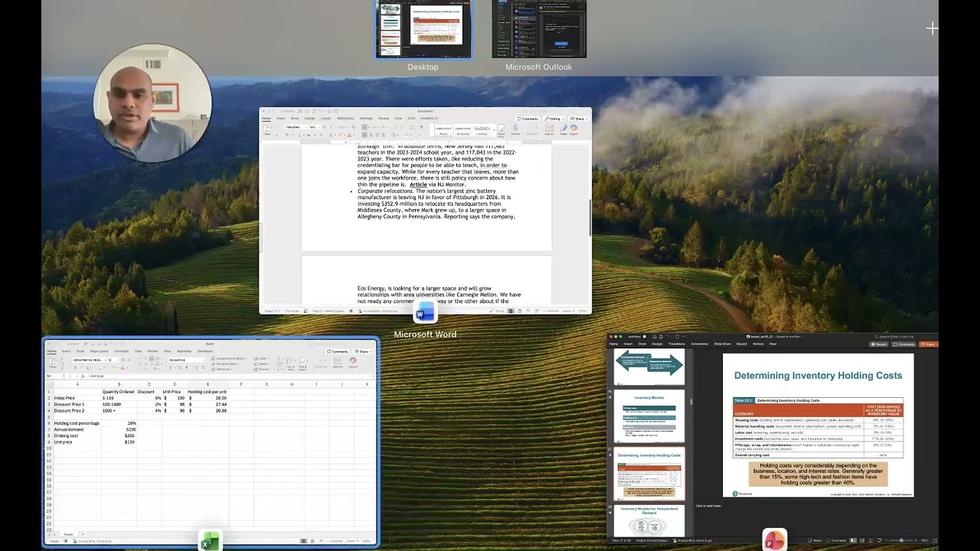Toggle Italic in the Excel ribbon
This screenshot has height=551, width=980.
[x=81, y=367]
